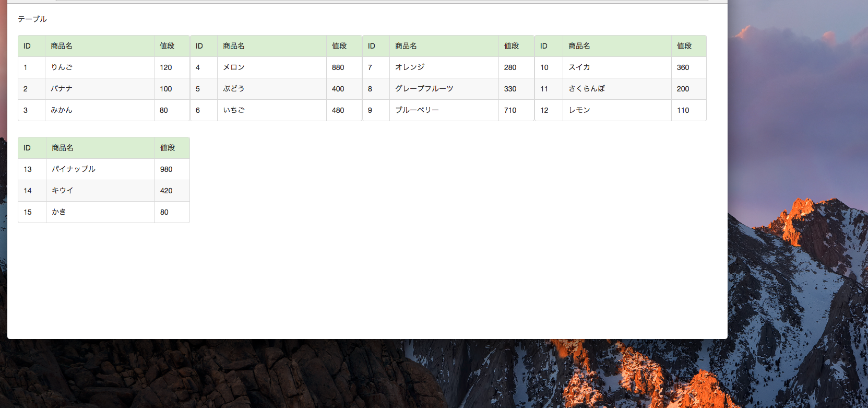Click the price 200 for さくらんぼ

click(x=689, y=89)
